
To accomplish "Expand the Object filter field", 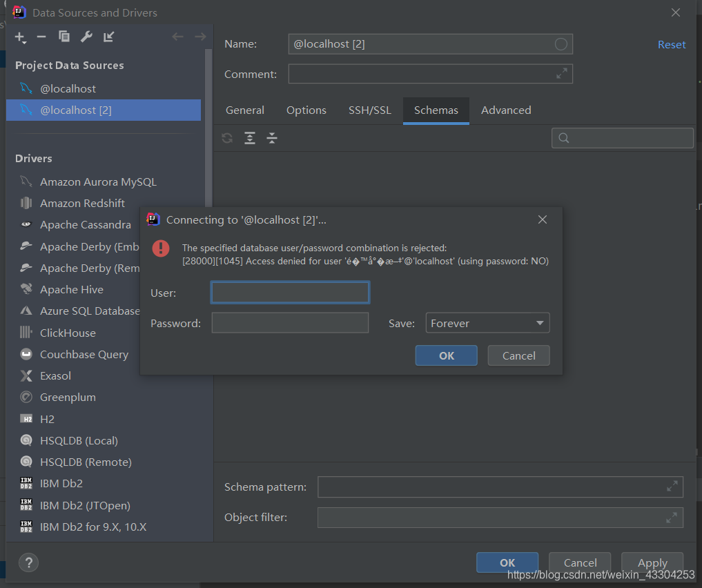I will (672, 518).
